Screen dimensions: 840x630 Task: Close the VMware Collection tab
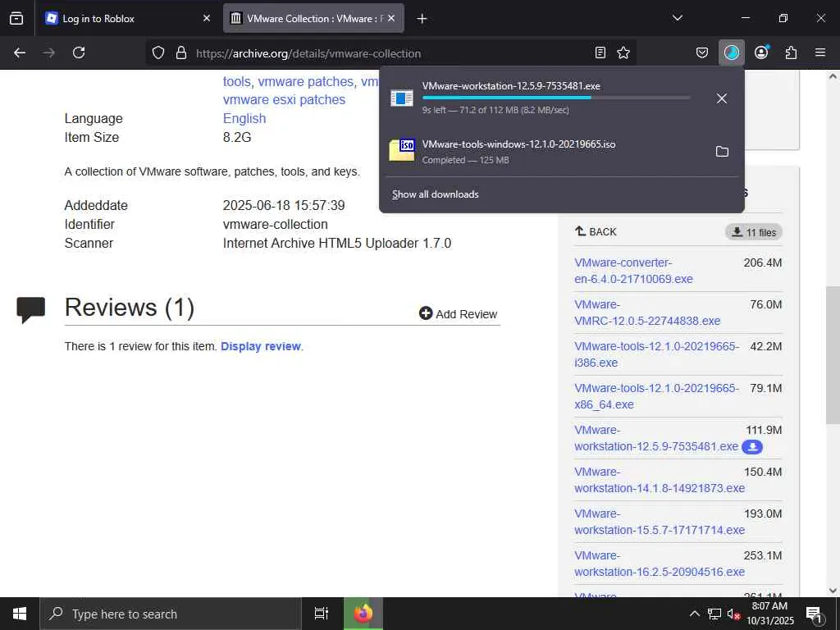[x=391, y=18]
